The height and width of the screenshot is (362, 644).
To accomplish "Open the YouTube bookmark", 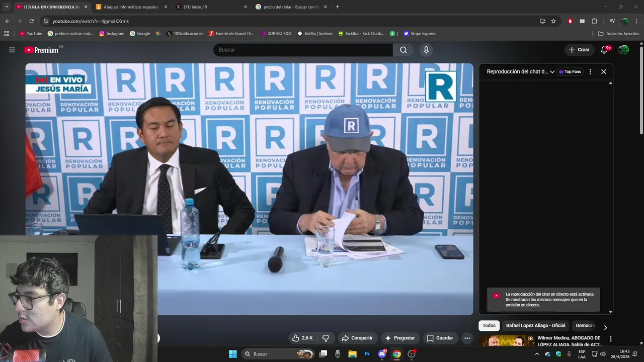I will [x=31, y=33].
